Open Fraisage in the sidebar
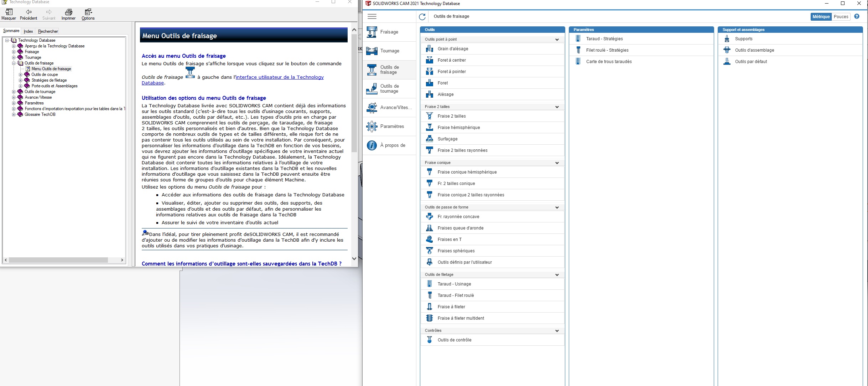Viewport: 868px width, 386px height. (x=389, y=32)
